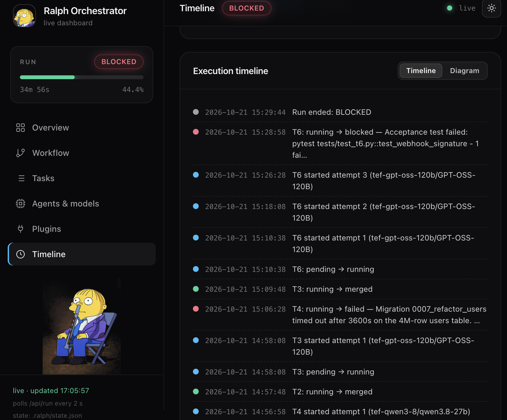Toggle the light/dark theme sun icon
The height and width of the screenshot is (420, 507).
pos(491,8)
